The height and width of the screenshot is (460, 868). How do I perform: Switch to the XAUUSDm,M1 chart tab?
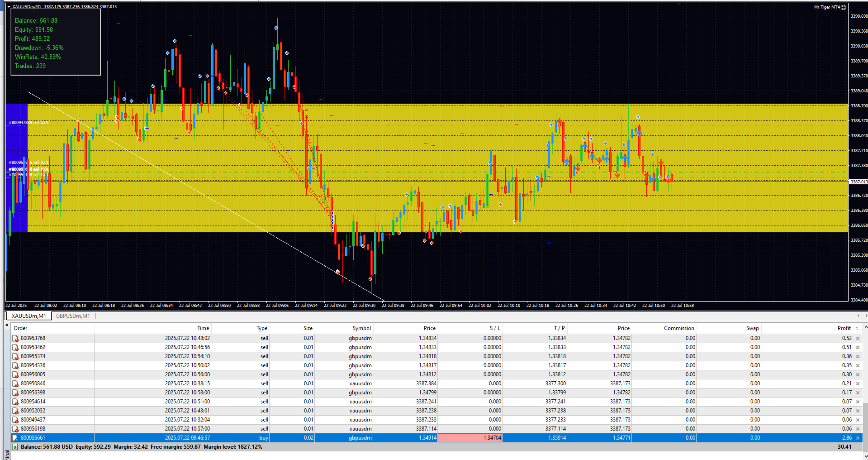tap(28, 316)
